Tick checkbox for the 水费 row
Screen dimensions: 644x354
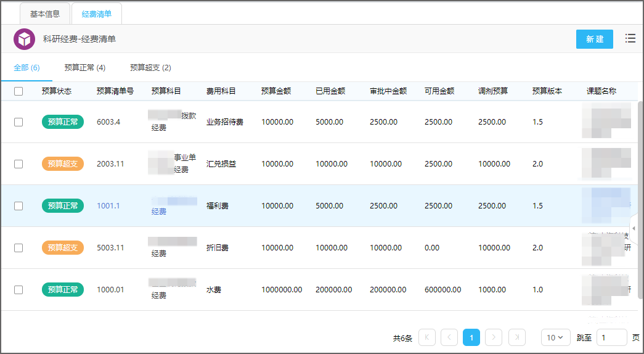tap(18, 290)
